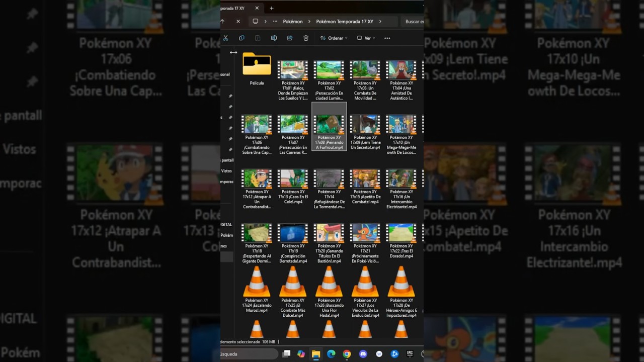Click the Pokémon Temporada 17 XY breadcrumb
The height and width of the screenshot is (362, 644).
tap(345, 22)
